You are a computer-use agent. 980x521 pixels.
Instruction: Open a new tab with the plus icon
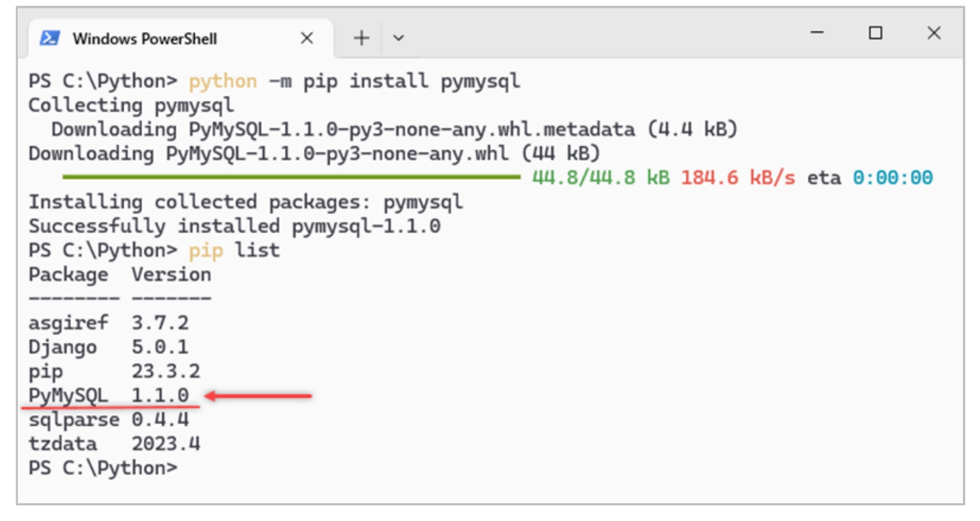362,38
